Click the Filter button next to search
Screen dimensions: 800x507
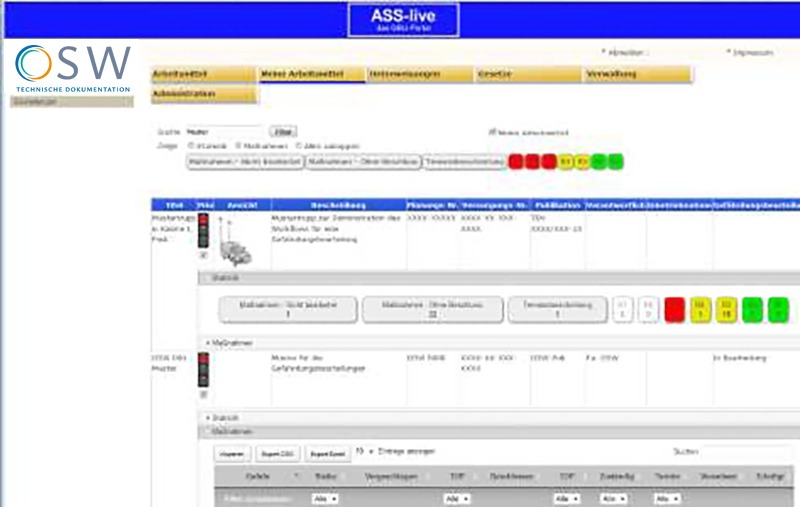click(284, 131)
